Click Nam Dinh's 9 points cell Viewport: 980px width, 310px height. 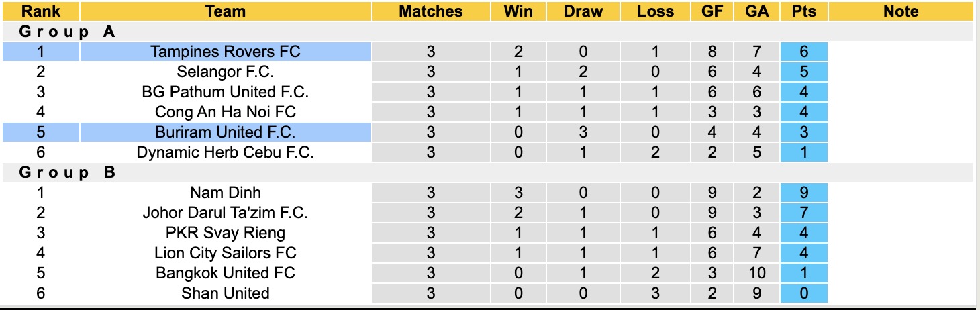pyautogui.click(x=804, y=193)
